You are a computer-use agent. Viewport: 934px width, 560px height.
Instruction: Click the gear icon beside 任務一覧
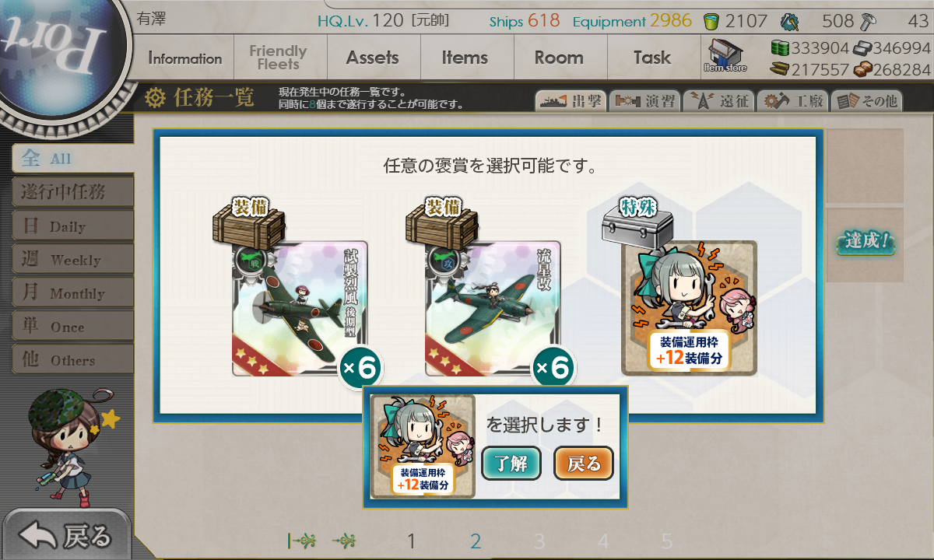(156, 98)
